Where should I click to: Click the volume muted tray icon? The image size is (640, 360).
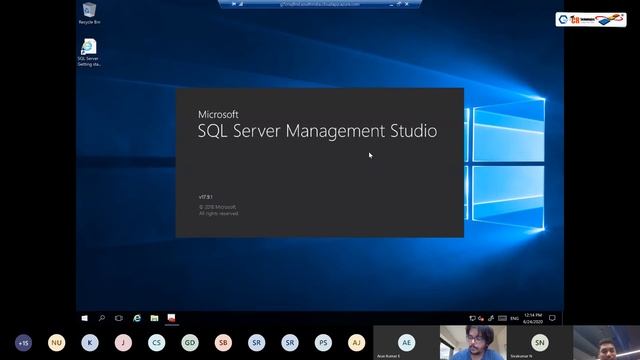click(481, 318)
